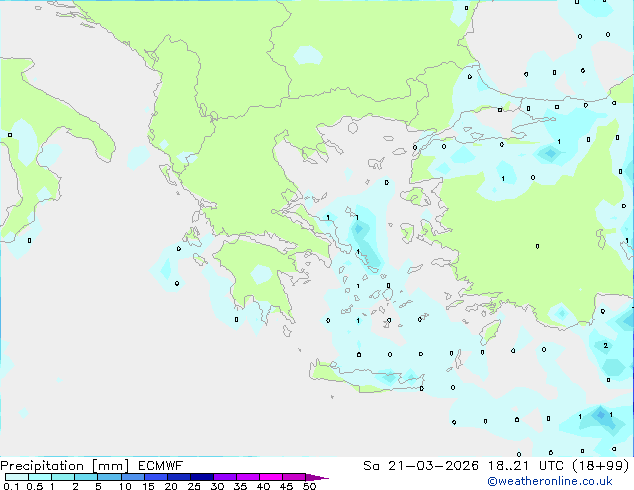Click the legend swatch between 45 and 50
The image size is (634, 490).
click(x=294, y=477)
